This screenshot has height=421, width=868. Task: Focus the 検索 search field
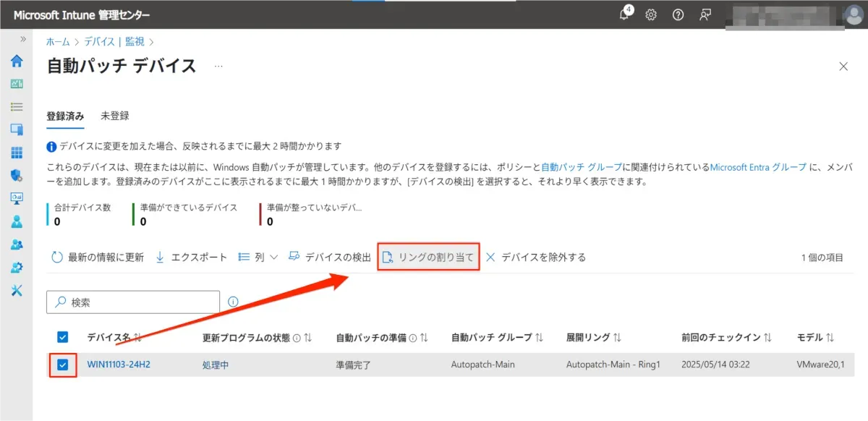[x=133, y=302]
